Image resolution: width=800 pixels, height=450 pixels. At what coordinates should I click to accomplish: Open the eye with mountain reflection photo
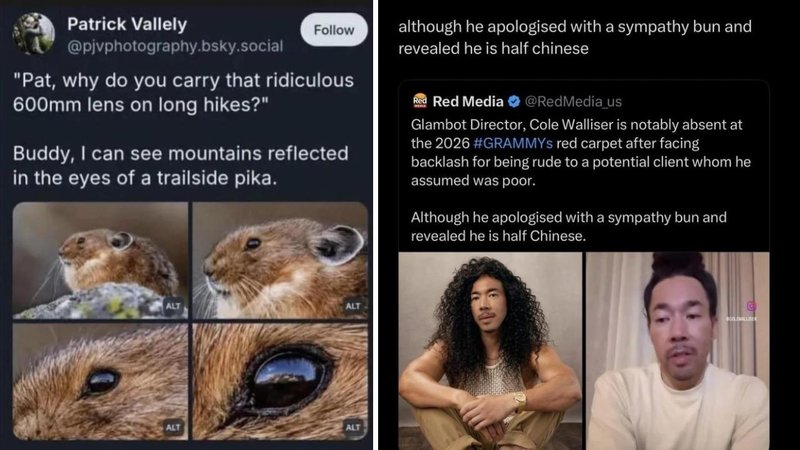(280, 382)
